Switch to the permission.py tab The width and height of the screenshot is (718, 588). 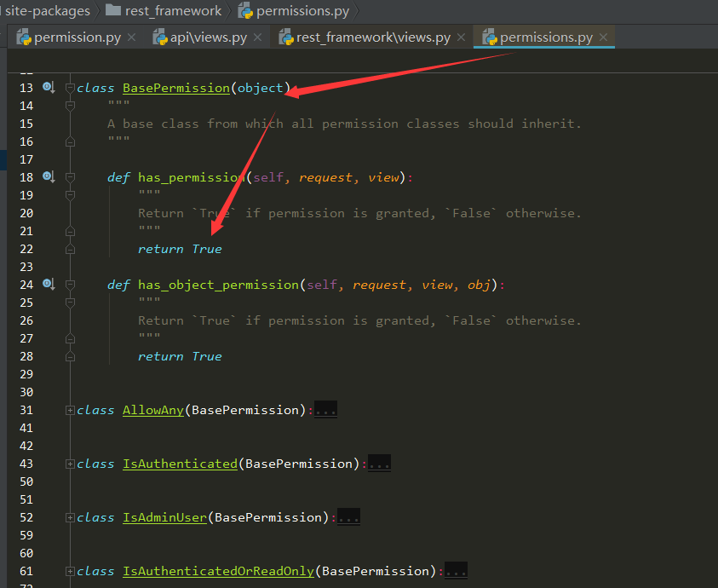click(x=78, y=37)
